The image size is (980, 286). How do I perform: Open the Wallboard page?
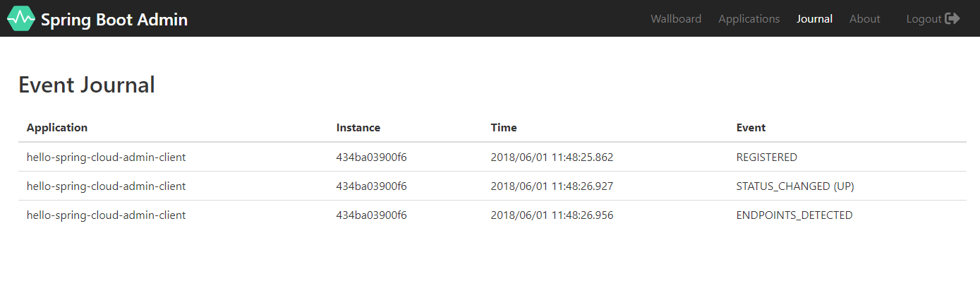click(676, 19)
